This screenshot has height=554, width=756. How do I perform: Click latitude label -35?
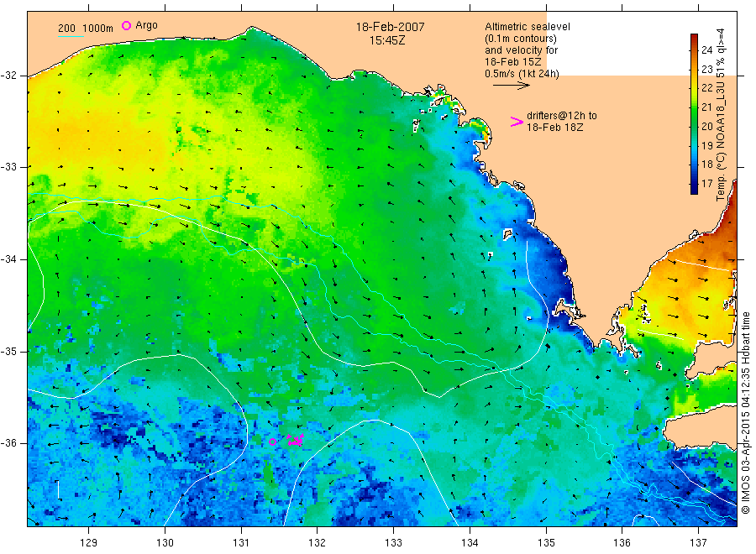tap(8, 351)
